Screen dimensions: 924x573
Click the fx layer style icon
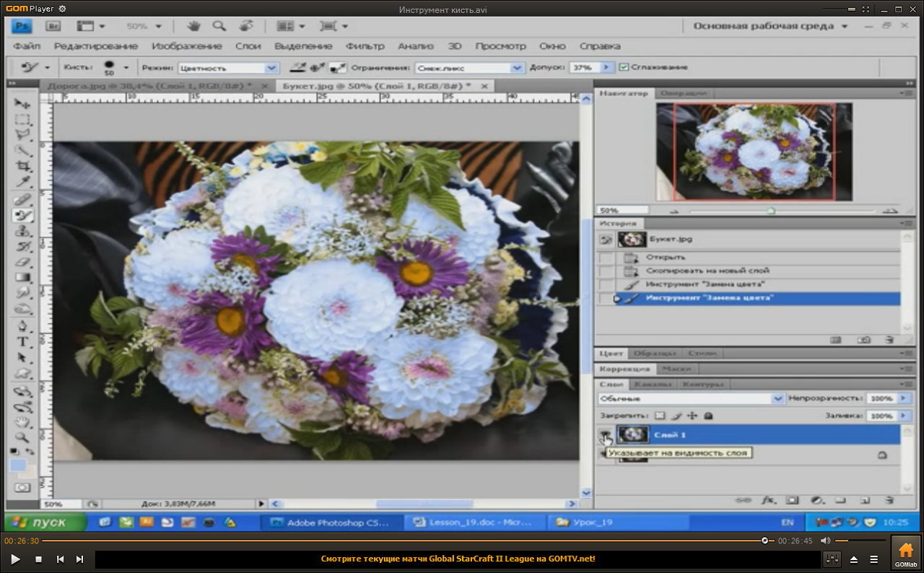(x=769, y=499)
